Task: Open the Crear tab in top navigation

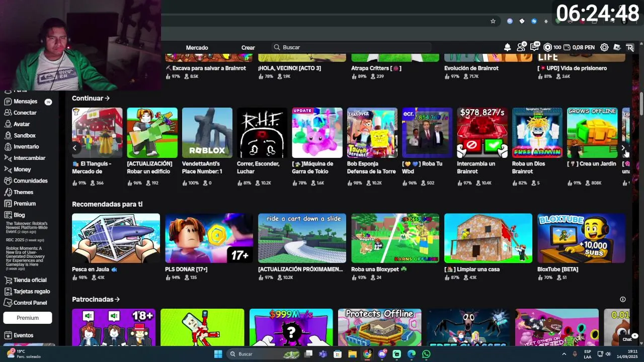Action: pyautogui.click(x=248, y=47)
